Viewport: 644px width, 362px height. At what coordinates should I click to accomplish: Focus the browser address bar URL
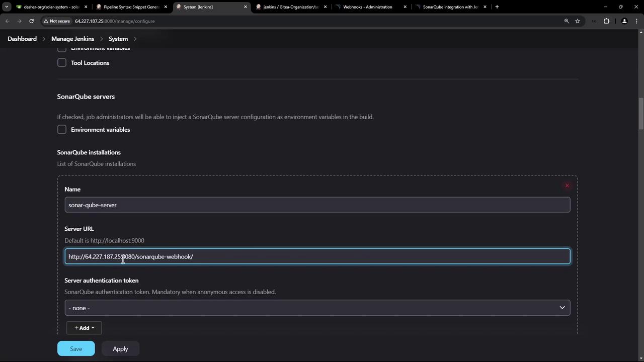point(115,21)
